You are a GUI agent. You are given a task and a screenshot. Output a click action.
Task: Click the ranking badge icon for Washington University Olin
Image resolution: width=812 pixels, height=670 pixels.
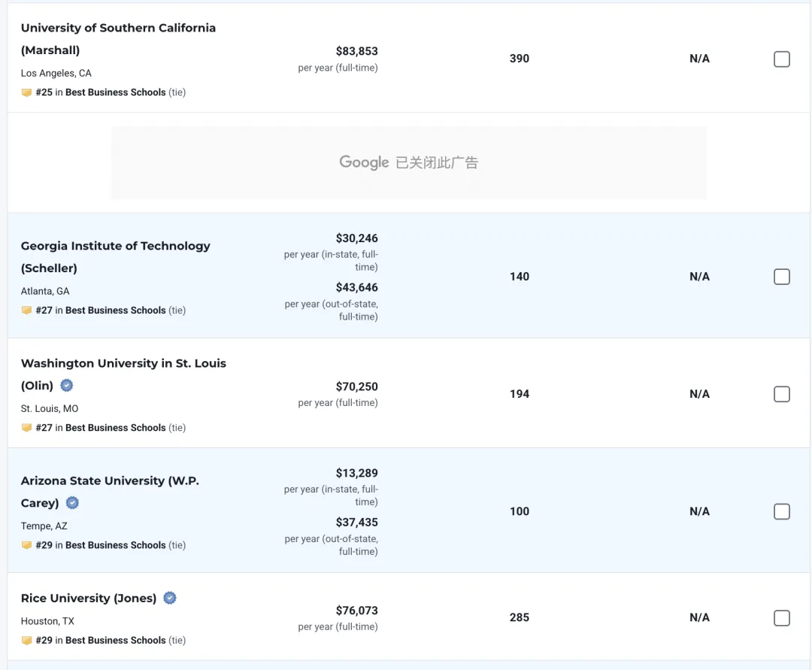tap(27, 428)
